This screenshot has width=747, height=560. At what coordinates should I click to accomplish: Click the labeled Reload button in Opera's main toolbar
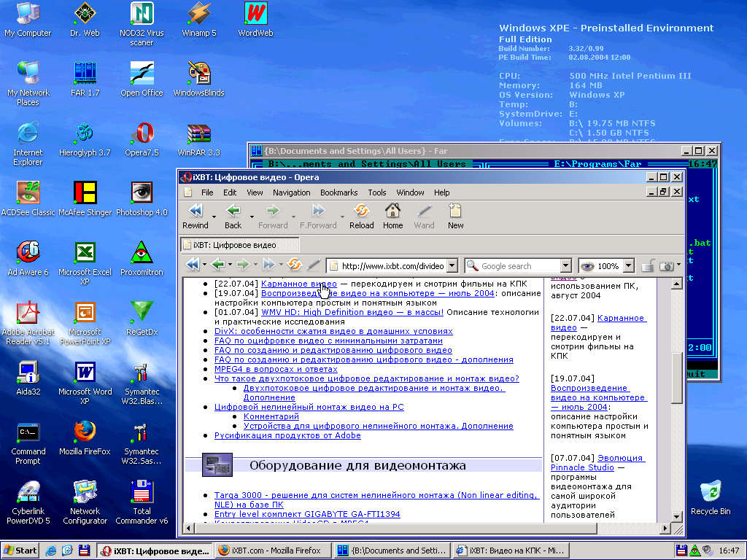tap(361, 216)
